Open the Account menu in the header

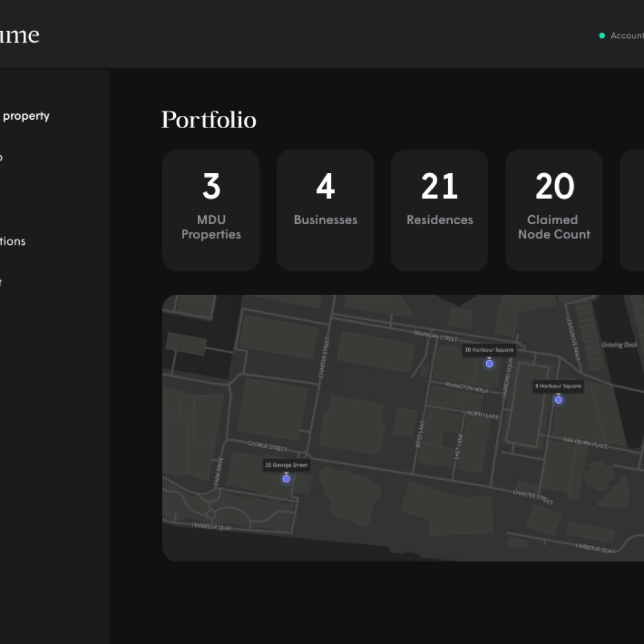click(626, 35)
